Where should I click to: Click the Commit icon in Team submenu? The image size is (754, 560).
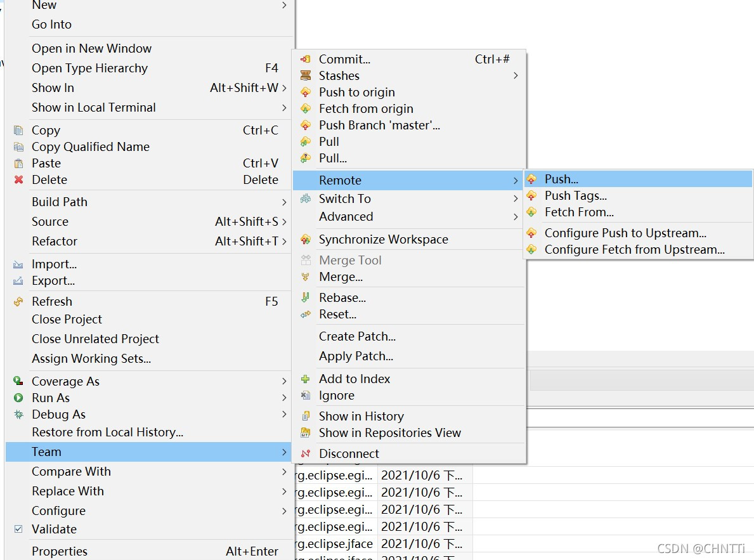pyautogui.click(x=306, y=59)
